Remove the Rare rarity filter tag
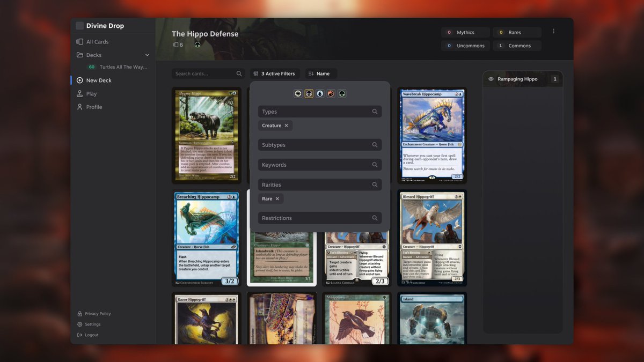This screenshot has width=644, height=362. pyautogui.click(x=277, y=199)
